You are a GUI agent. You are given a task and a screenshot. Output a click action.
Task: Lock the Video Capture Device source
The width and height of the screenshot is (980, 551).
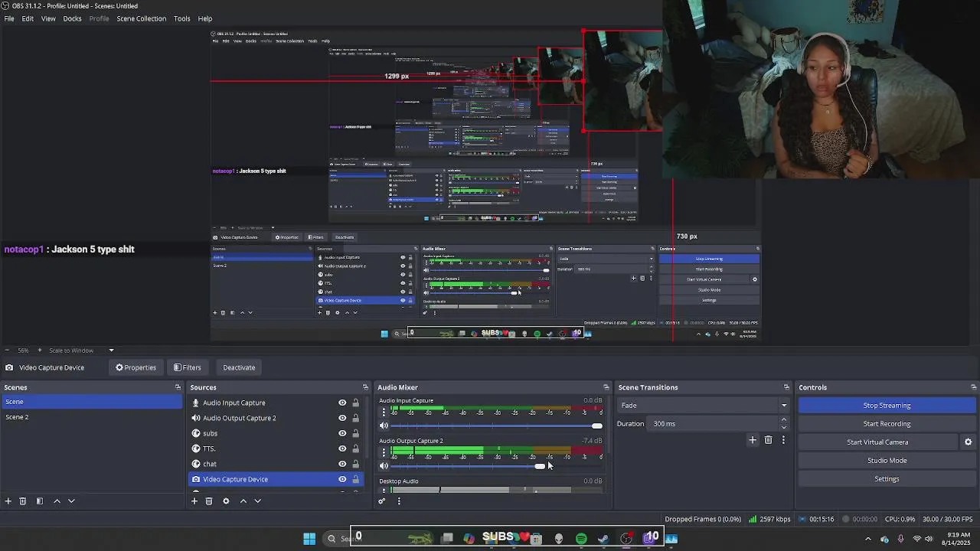point(355,479)
